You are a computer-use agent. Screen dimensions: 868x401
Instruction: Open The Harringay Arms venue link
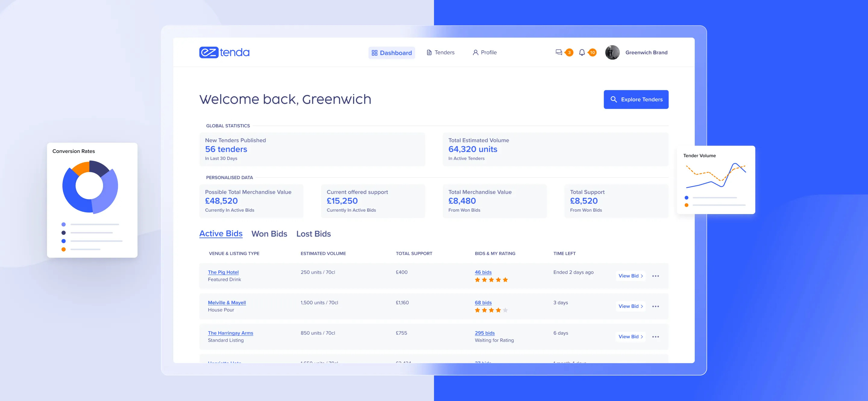click(x=230, y=333)
